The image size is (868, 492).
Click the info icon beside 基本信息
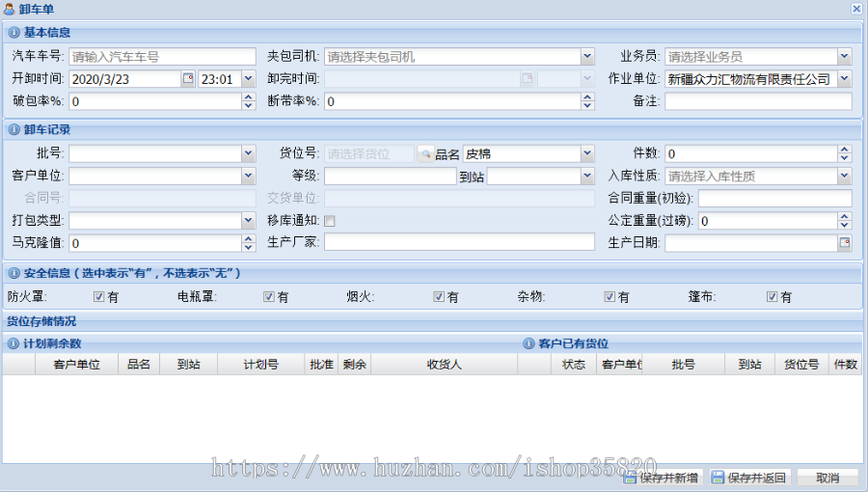tap(14, 33)
